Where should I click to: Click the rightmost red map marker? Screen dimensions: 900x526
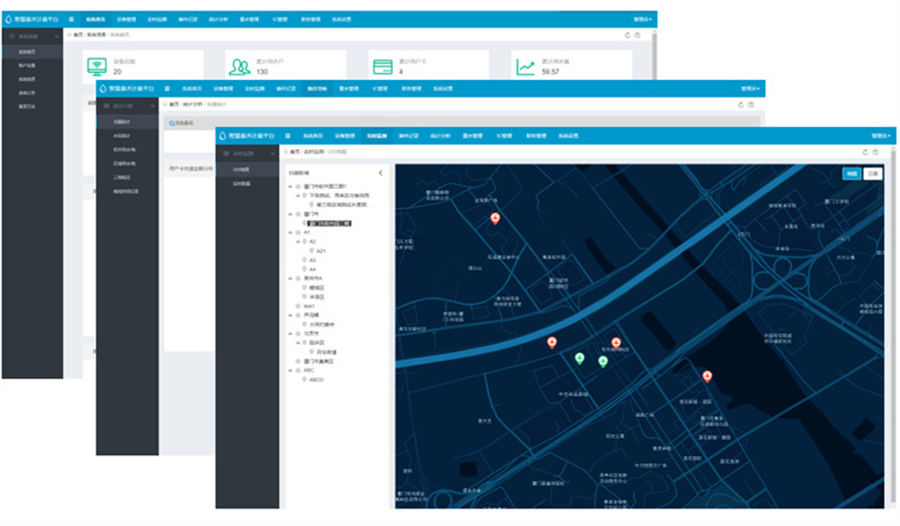pyautogui.click(x=707, y=376)
